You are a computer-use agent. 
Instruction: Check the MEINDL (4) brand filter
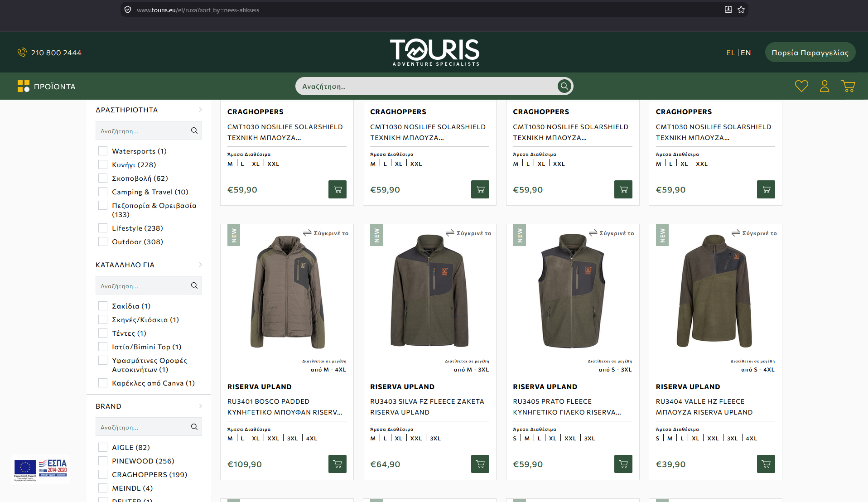click(103, 488)
